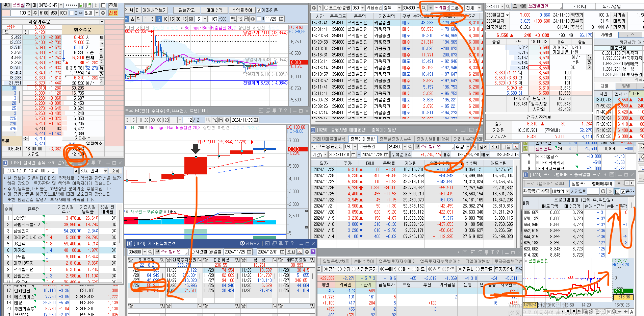Viewport: 644px width, 316px height.
Task: Switch to 종목별증권사순위 tab
Action: coord(395,139)
